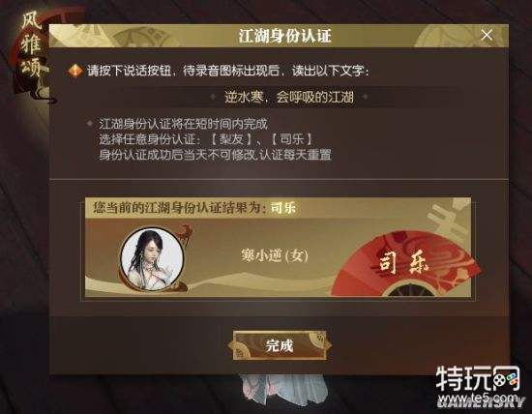This screenshot has height=414, width=532.
Task: Click the 【梨友】 identity option
Action: click(232, 139)
